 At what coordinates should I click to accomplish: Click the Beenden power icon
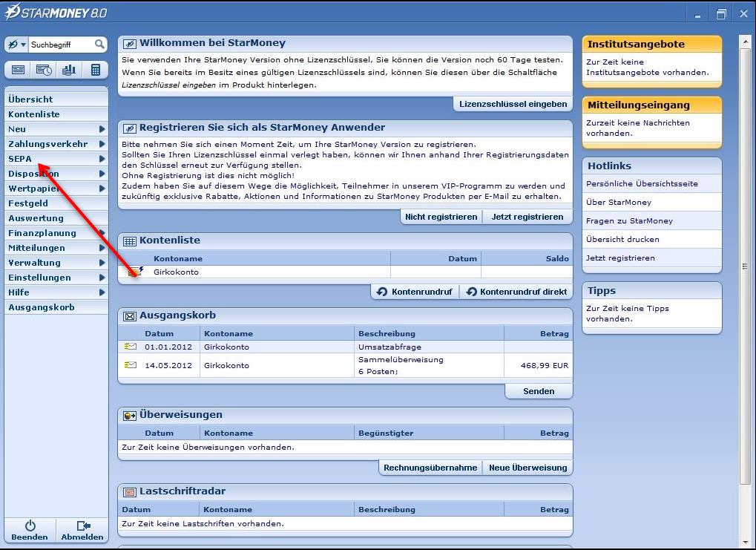(x=30, y=526)
